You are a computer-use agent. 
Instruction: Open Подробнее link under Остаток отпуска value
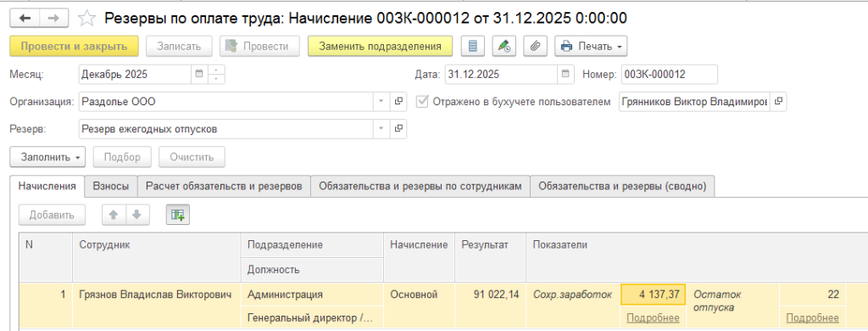tap(812, 317)
